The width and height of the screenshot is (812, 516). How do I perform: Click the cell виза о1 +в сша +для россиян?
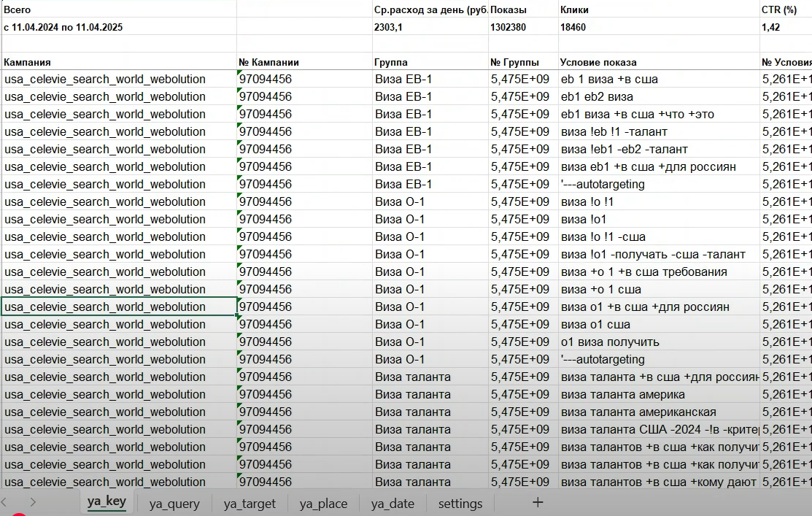(x=659, y=307)
